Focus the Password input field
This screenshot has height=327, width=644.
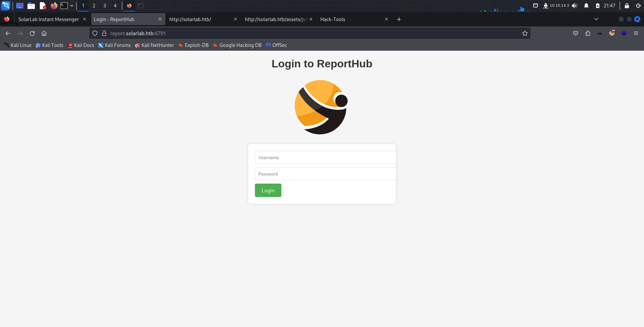click(x=325, y=174)
